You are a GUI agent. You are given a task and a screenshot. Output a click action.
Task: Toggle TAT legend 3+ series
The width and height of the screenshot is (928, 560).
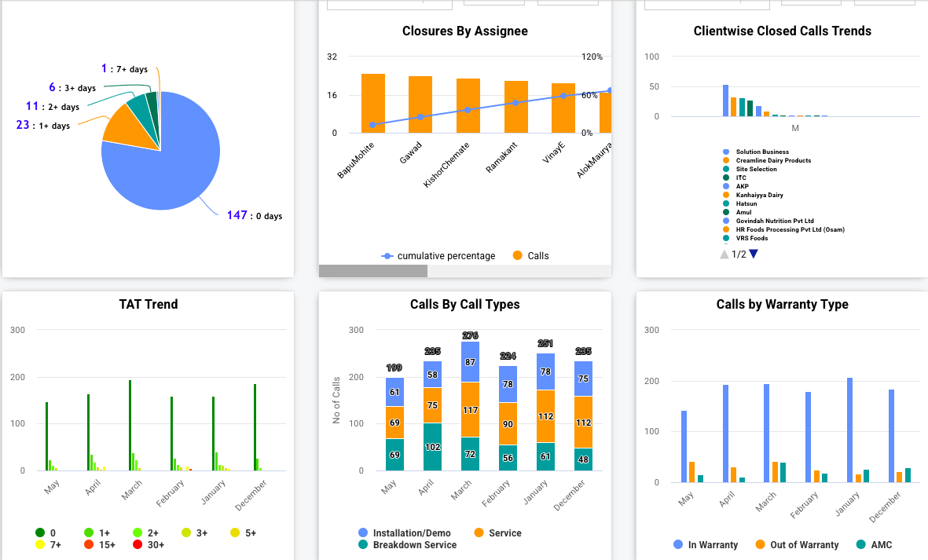click(195, 533)
